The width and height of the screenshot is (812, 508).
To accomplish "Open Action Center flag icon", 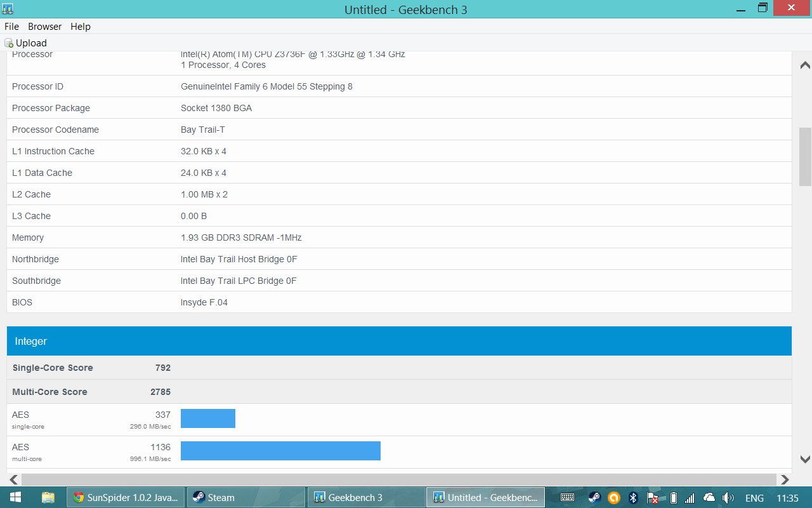I will pyautogui.click(x=652, y=497).
